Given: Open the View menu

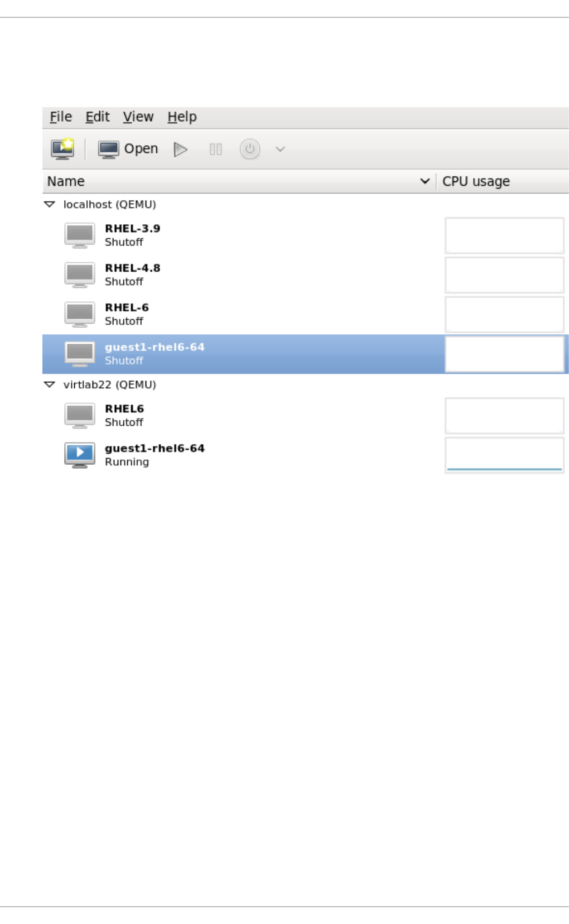Looking at the screenshot, I should click(x=138, y=117).
